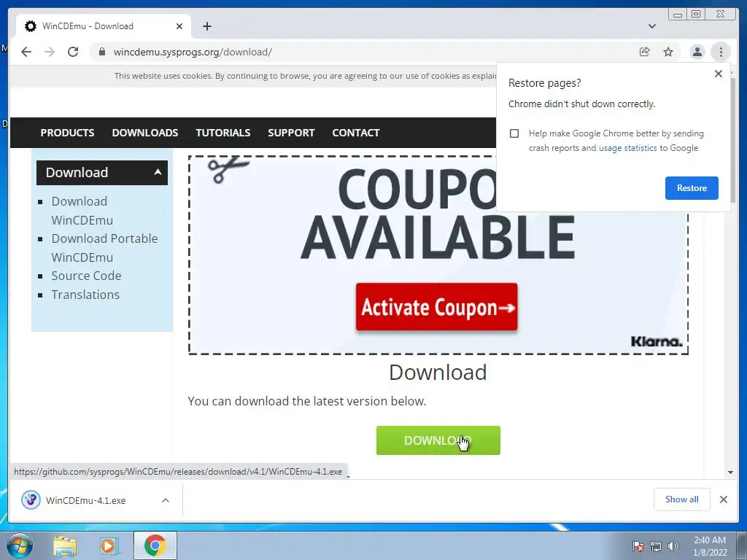The image size is (747, 560).
Task: Open the CONTACT menu
Action: pyautogui.click(x=356, y=133)
